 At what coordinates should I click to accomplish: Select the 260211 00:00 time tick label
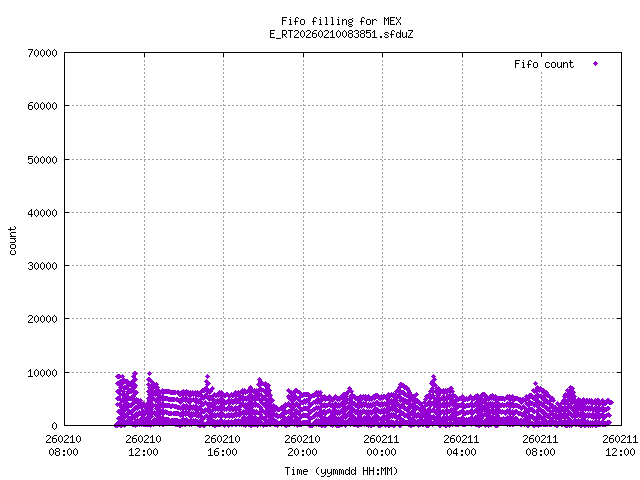[x=381, y=445]
